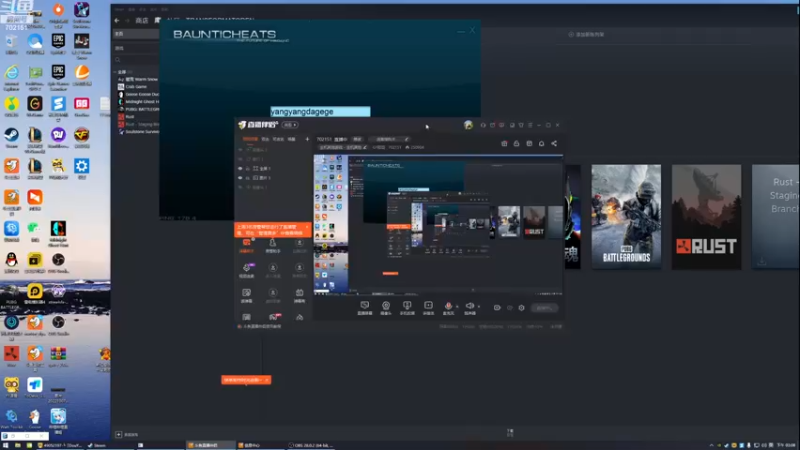Select Rust - Staging Branch in Steam list
This screenshot has width=800, height=450.
[x=139, y=124]
